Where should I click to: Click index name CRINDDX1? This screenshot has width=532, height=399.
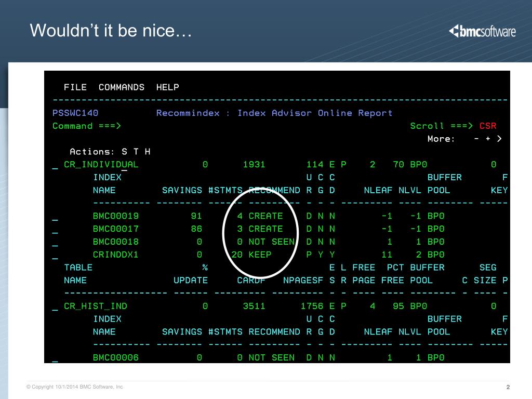click(x=116, y=255)
